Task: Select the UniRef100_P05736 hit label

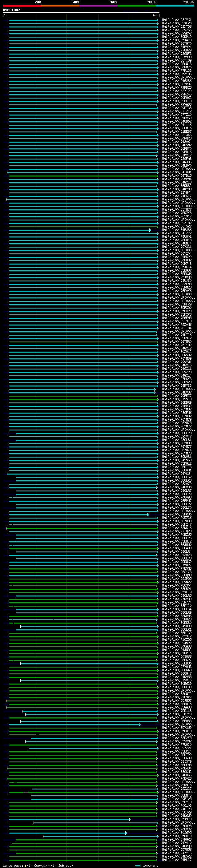Action: [176, 518]
